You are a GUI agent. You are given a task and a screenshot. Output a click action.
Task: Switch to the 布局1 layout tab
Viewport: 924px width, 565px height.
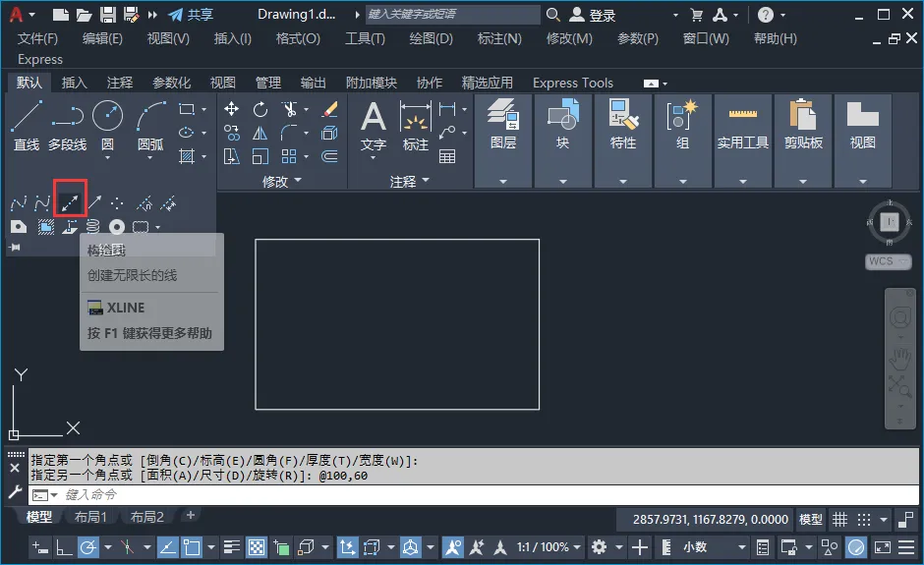90,517
